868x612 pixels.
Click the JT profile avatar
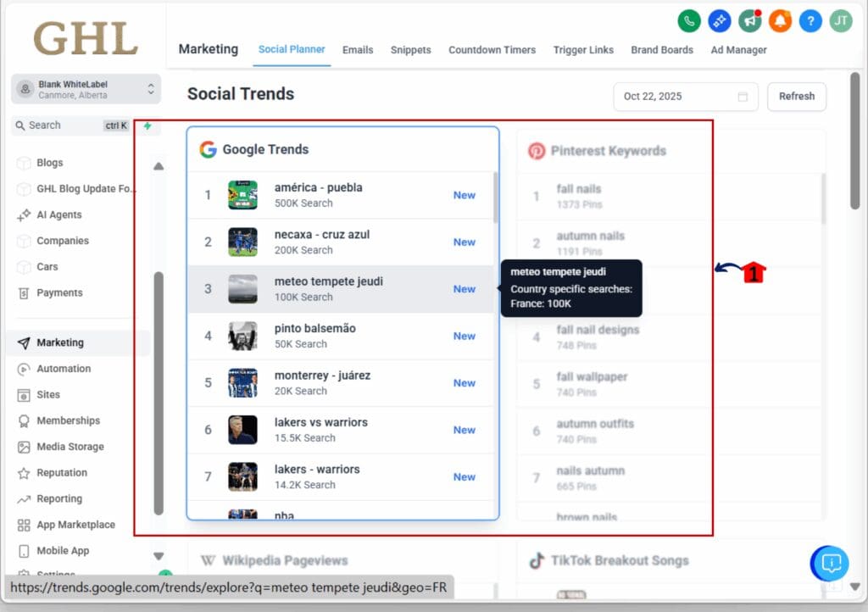pos(840,21)
